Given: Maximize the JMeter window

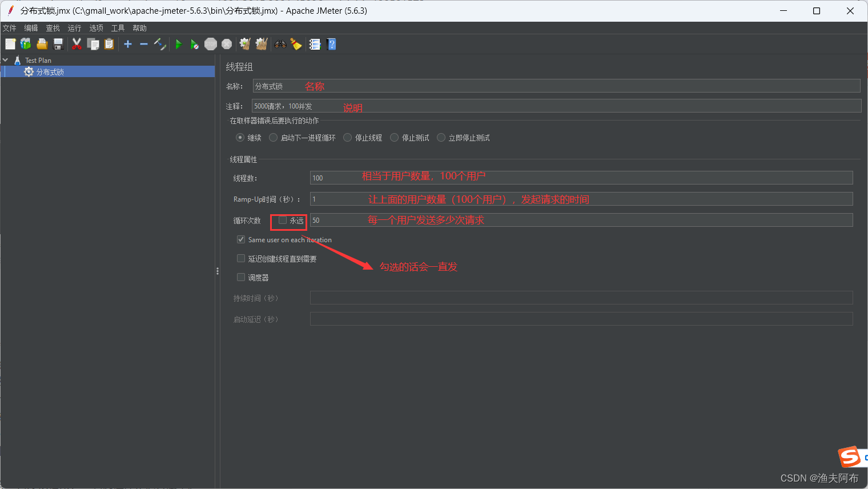Looking at the screenshot, I should point(817,11).
